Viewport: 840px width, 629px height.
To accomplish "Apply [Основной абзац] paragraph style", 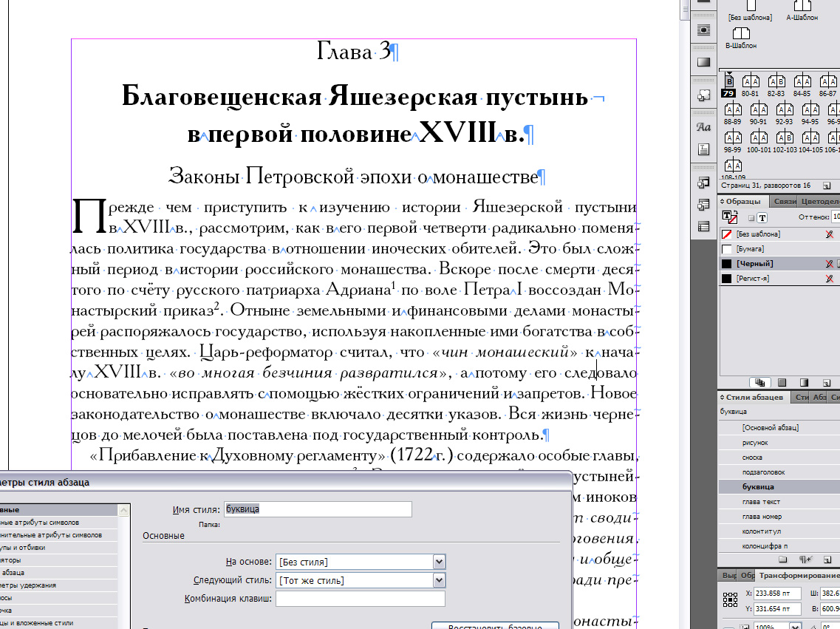I will [779, 427].
